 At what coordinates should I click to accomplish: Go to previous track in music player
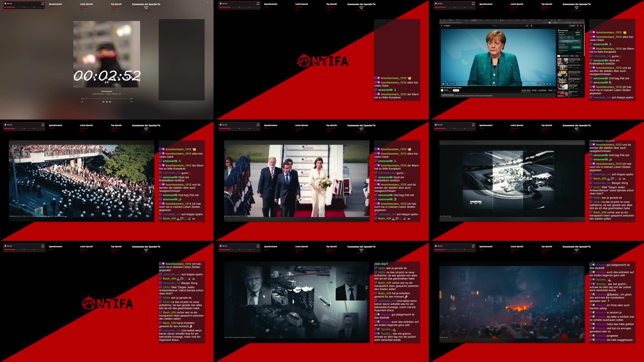(103, 102)
